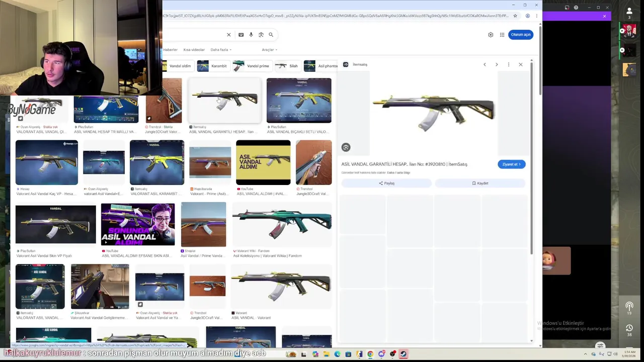Close the purple banner in the background window
This screenshot has width=644, height=362.
pos(604,16)
